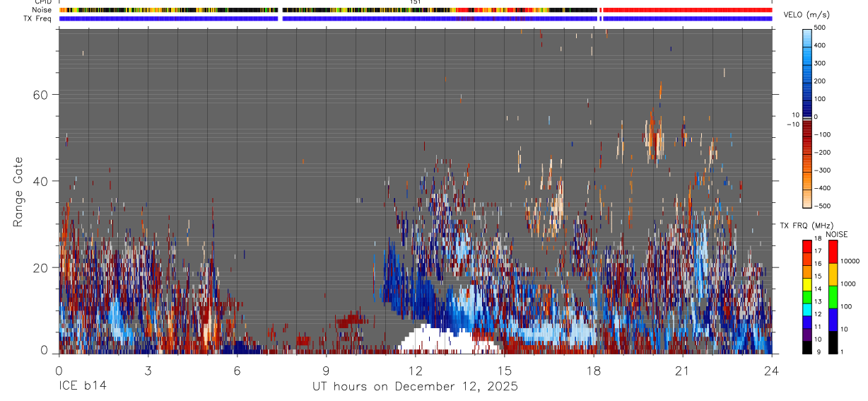Click the '18' UT hour tick label
The height and width of the screenshot is (401, 868).
click(x=593, y=371)
